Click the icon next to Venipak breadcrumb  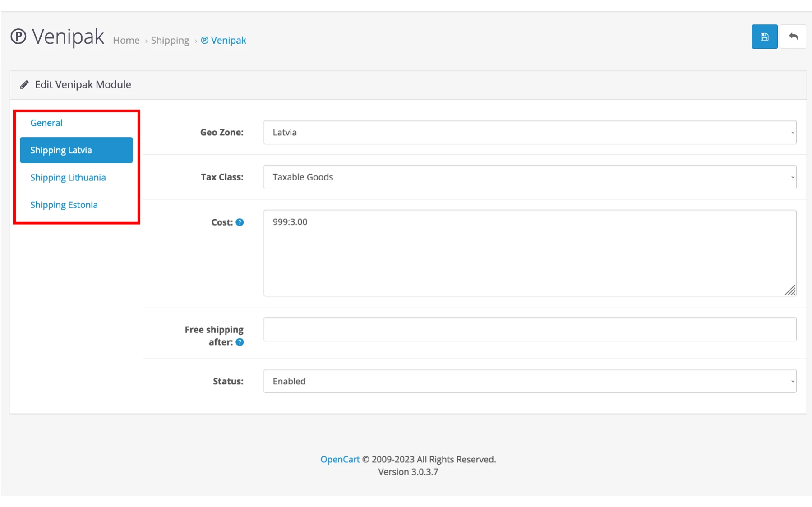pos(205,41)
